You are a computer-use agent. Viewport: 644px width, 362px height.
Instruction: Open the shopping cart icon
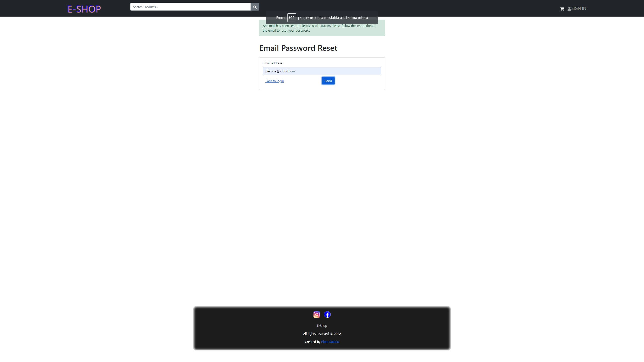(562, 9)
